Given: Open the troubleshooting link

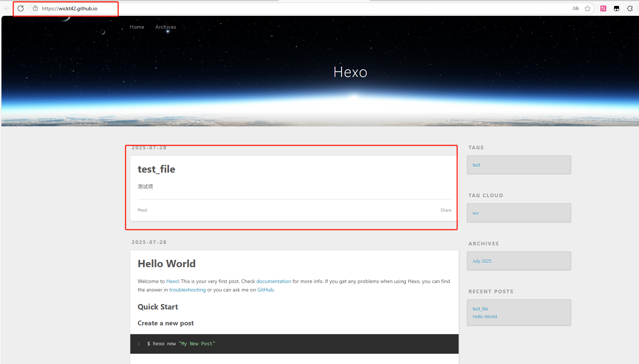Looking at the screenshot, I should pyautogui.click(x=187, y=290).
